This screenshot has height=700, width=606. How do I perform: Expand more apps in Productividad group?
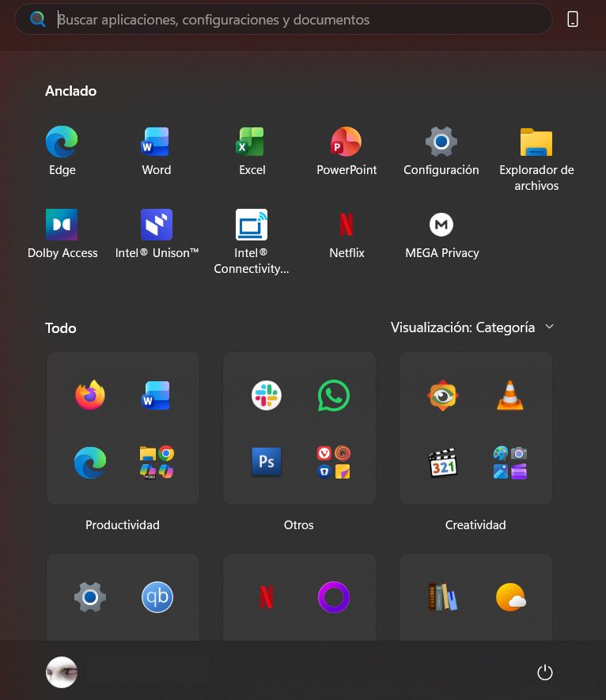[x=157, y=463]
